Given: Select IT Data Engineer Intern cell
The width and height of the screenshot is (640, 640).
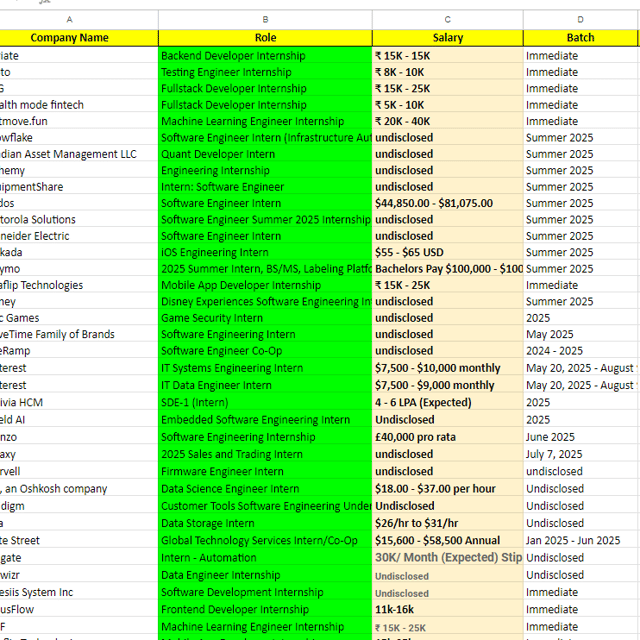Looking at the screenshot, I should 265,385.
